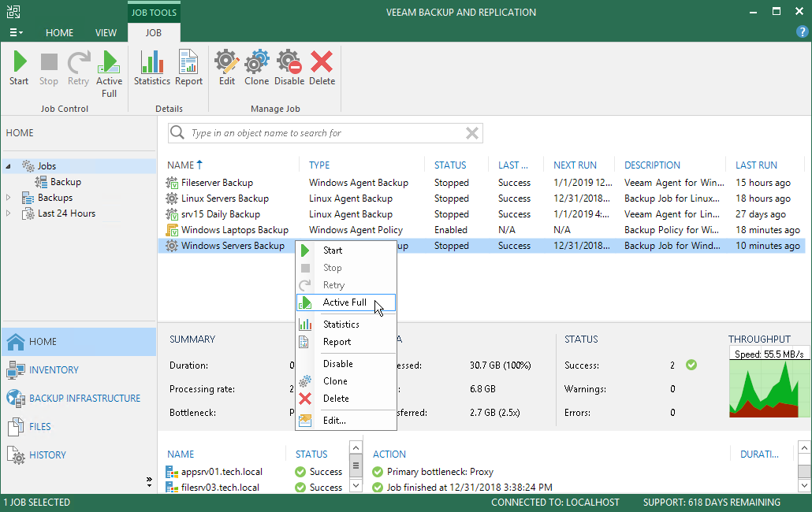Viewport: 812px width, 512px height.
Task: Open the INVENTORY view in sidebar
Action: click(x=79, y=369)
